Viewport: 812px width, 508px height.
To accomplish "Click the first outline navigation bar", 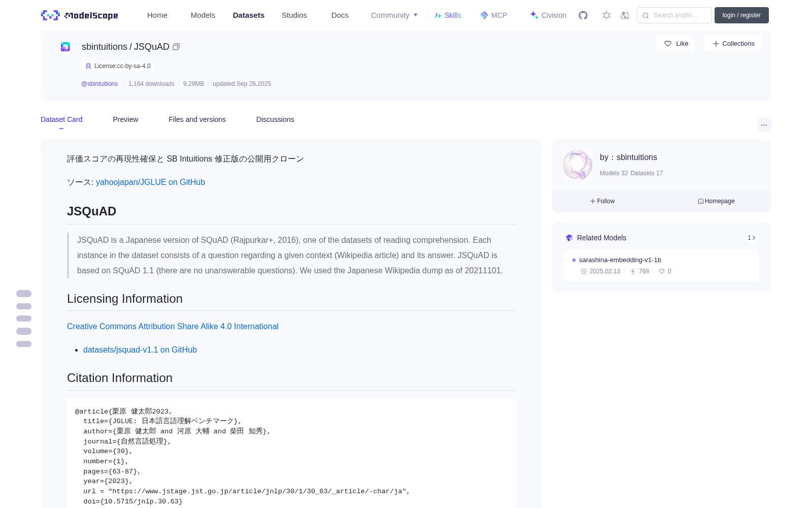I will point(24,294).
